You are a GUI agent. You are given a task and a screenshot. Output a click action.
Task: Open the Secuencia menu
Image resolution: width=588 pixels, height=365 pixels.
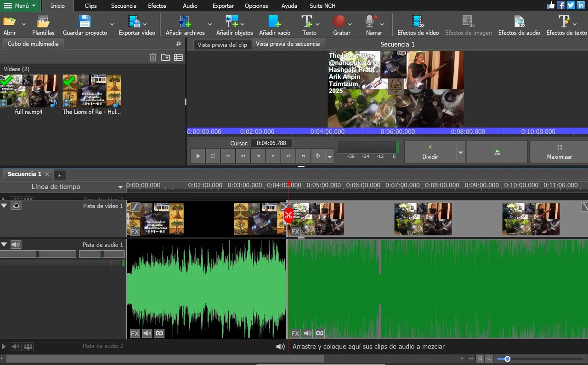124,6
